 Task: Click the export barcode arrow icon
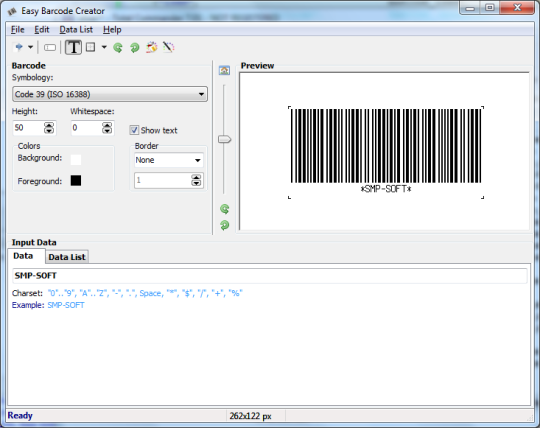[x=19, y=47]
